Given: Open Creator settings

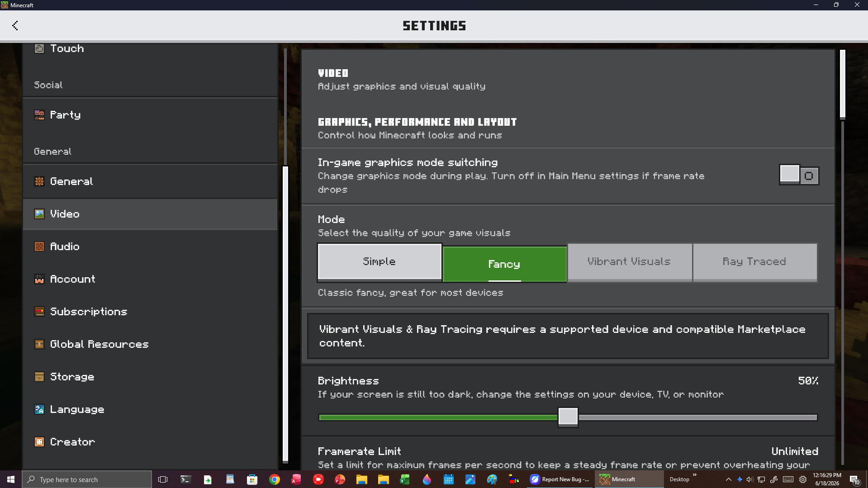Looking at the screenshot, I should point(150,442).
